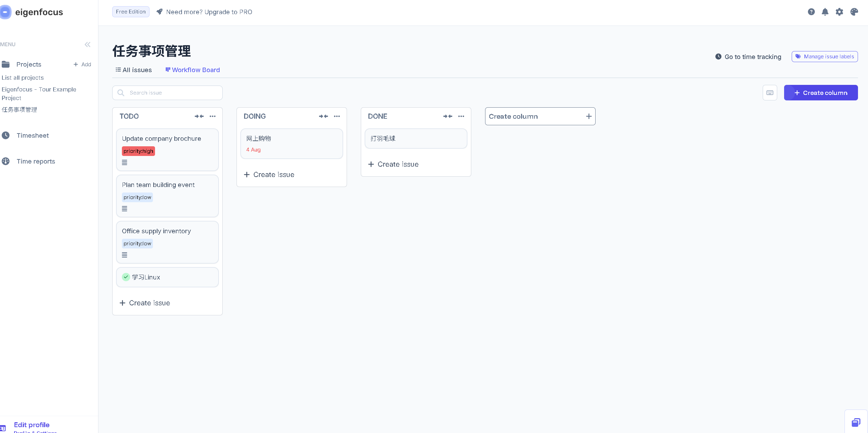Open the notifications bell
Viewport: 868px width, 433px height.
pyautogui.click(x=825, y=12)
